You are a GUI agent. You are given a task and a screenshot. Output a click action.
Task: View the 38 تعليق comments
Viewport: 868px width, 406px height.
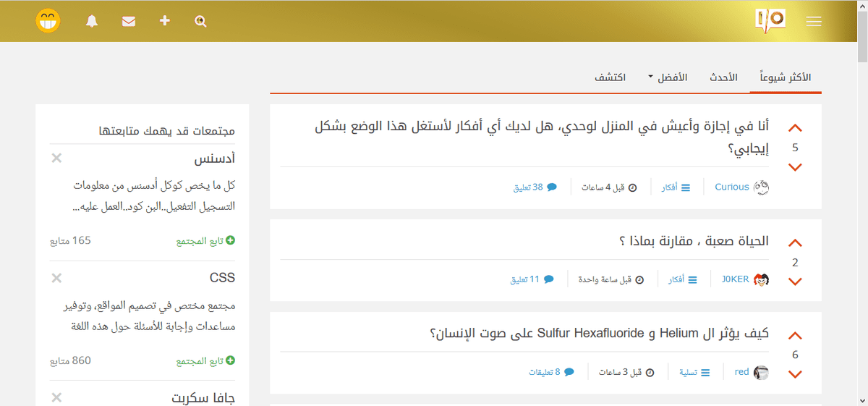[x=535, y=187]
